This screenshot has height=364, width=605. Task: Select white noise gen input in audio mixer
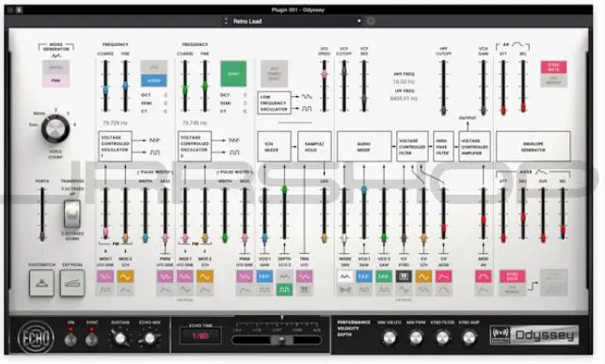coord(344,277)
